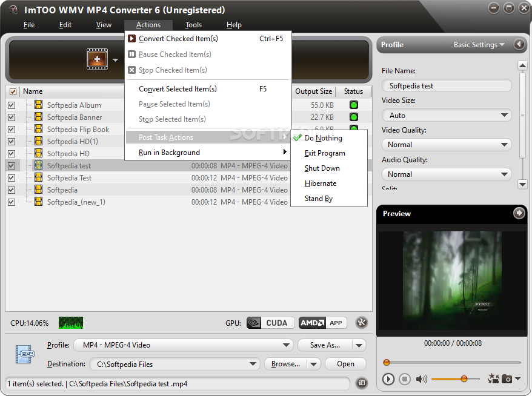Click the green status light of Softpedia Album
Viewport: 532px width, 396px height.
point(353,105)
